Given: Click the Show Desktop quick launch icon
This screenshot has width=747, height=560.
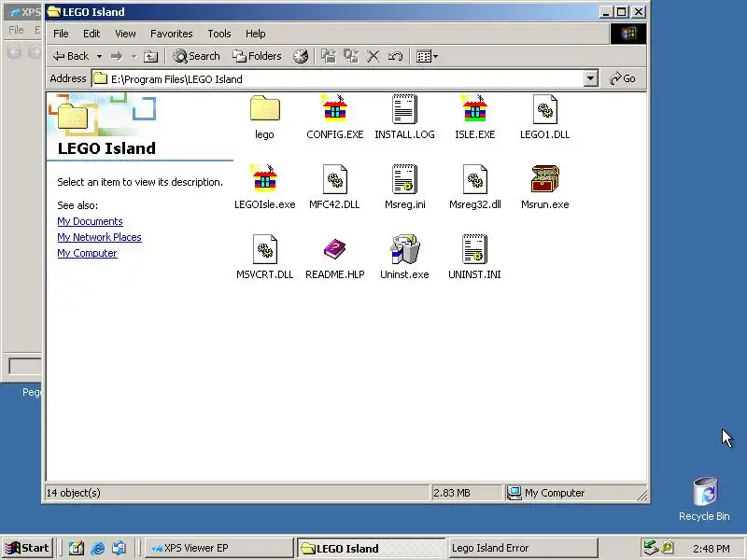Looking at the screenshot, I should coord(77,548).
